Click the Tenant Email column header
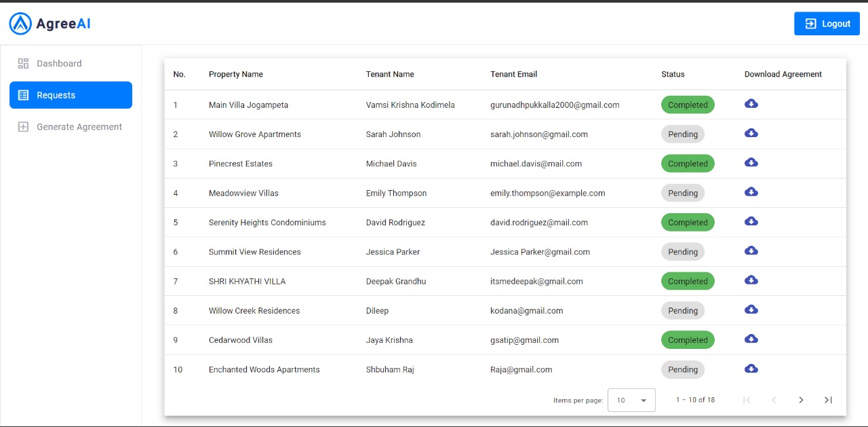This screenshot has width=868, height=427. click(514, 74)
